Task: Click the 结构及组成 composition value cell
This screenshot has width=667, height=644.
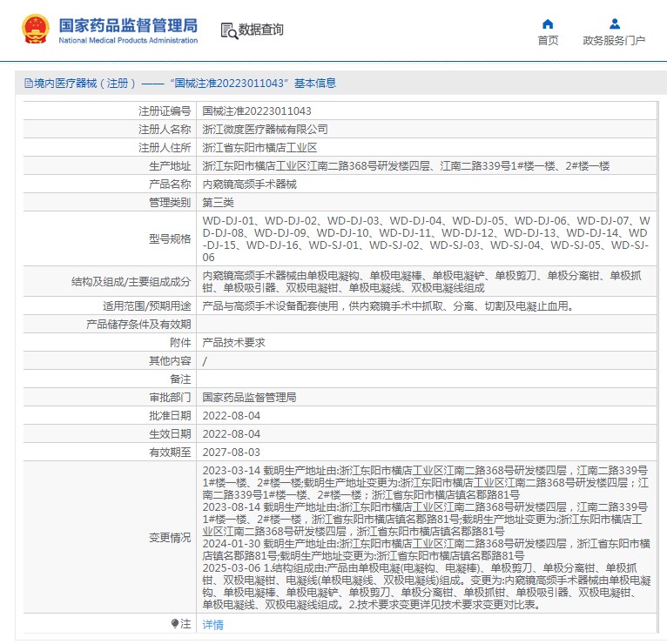Action: click(x=427, y=281)
